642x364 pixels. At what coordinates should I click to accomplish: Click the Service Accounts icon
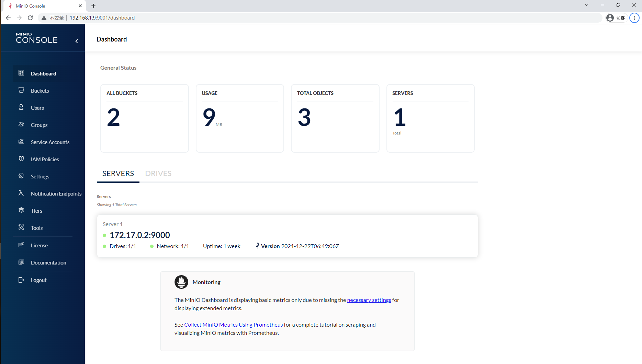(21, 141)
